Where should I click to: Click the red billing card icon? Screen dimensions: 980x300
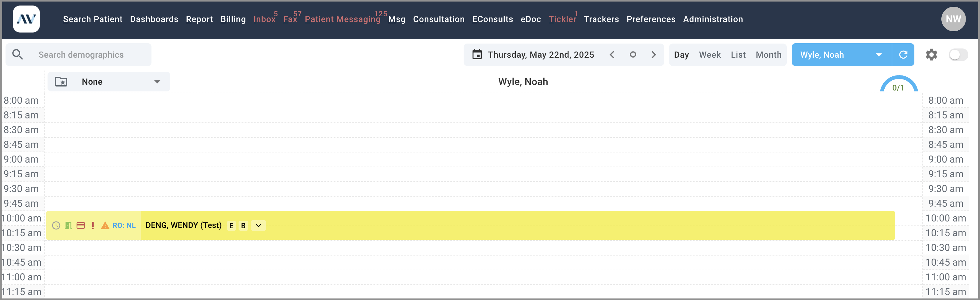click(81, 225)
